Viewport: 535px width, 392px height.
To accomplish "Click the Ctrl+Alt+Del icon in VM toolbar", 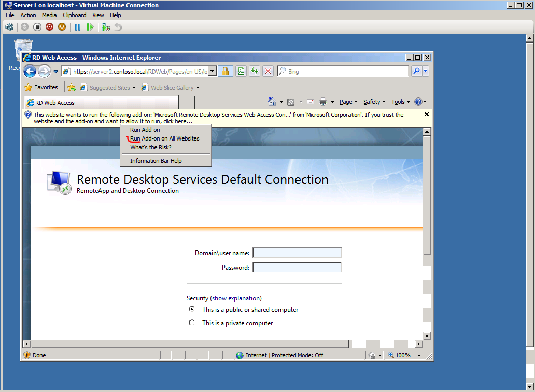I will tap(9, 27).
